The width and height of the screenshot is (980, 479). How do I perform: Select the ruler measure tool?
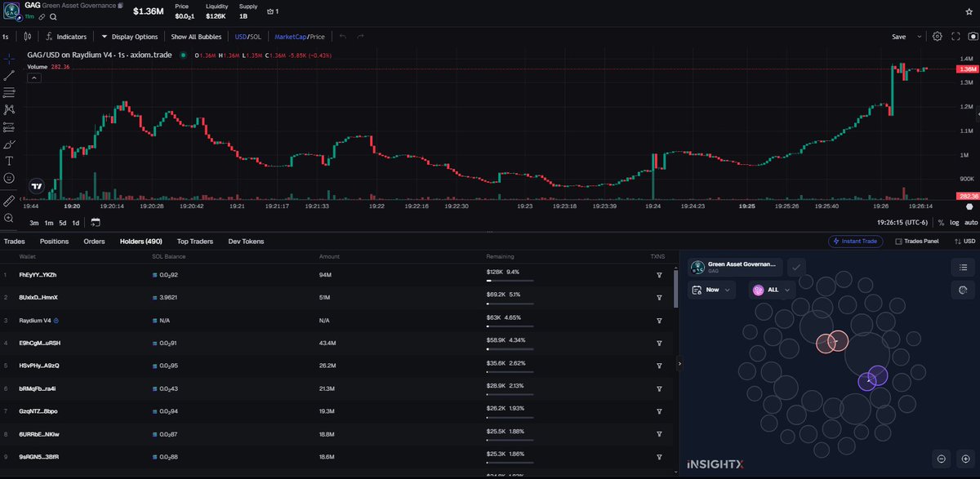9,200
